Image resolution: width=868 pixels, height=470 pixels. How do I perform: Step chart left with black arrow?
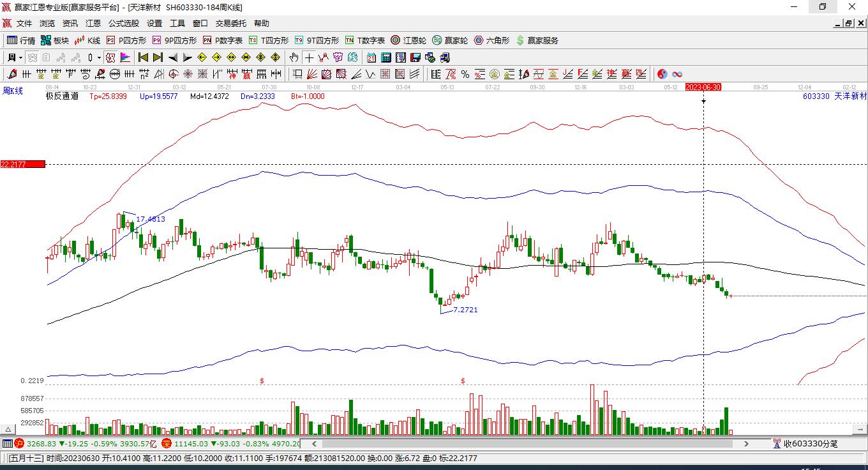coord(172,57)
